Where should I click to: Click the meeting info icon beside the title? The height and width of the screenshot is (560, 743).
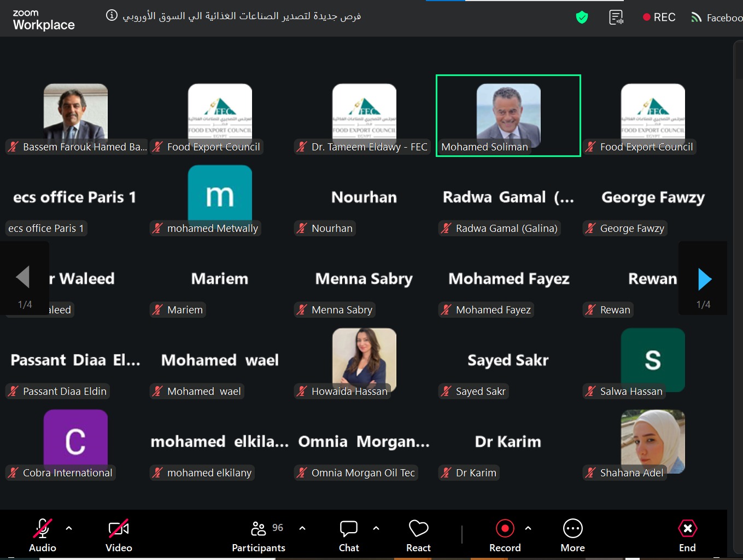tap(112, 15)
